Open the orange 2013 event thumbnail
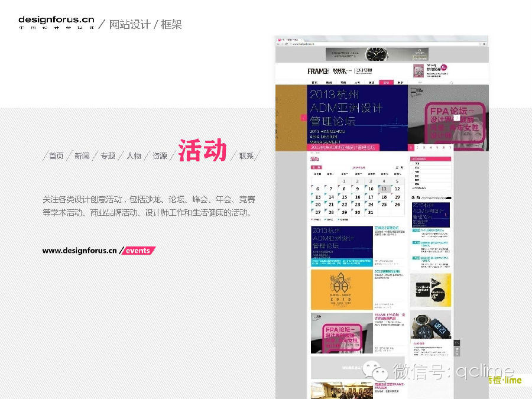The width and height of the screenshot is (532, 399). (x=342, y=290)
